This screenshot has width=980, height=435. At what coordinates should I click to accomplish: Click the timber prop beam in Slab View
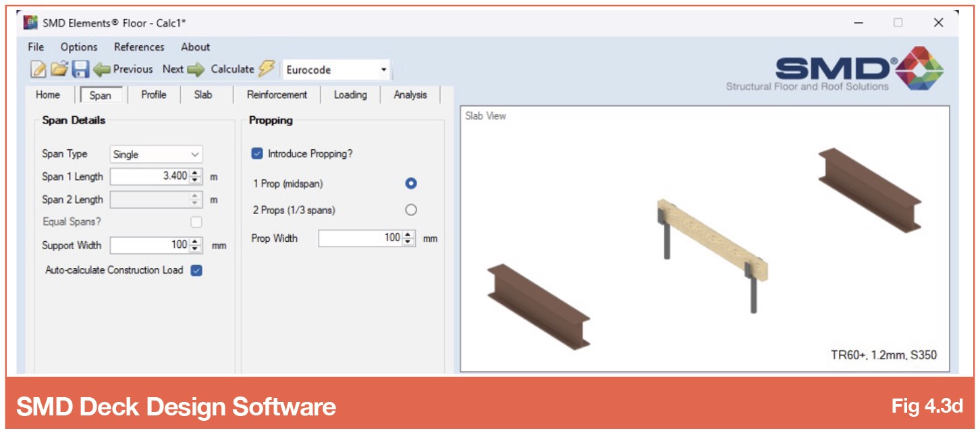click(713, 240)
